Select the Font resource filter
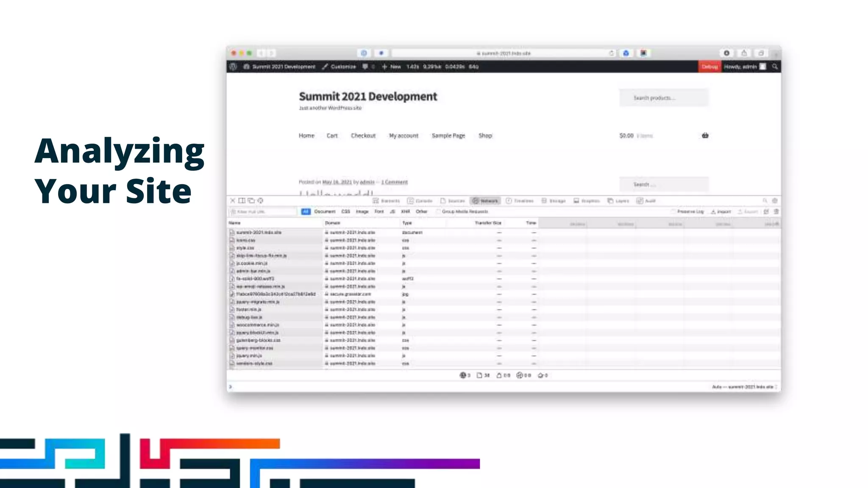868x488 pixels. (379, 211)
